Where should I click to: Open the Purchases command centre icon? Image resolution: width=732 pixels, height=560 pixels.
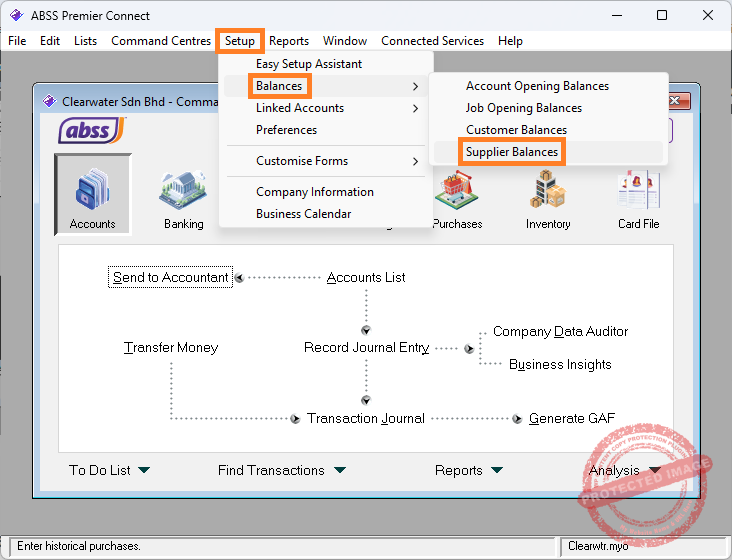tap(457, 200)
